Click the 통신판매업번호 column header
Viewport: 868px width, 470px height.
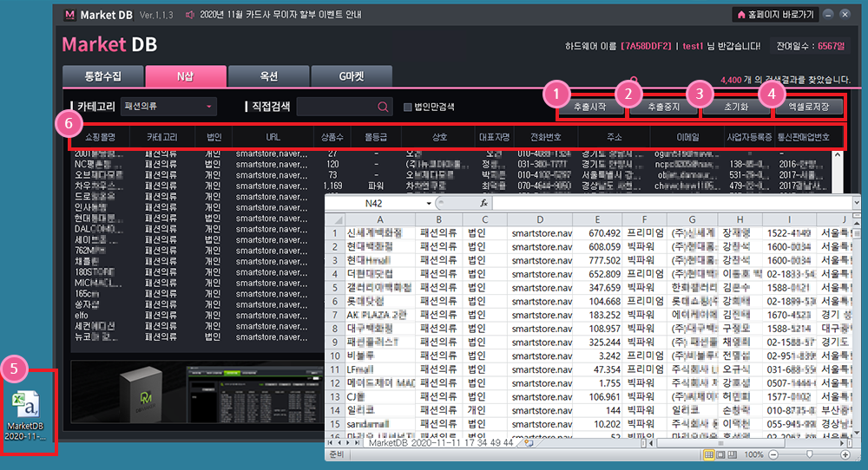click(x=803, y=137)
